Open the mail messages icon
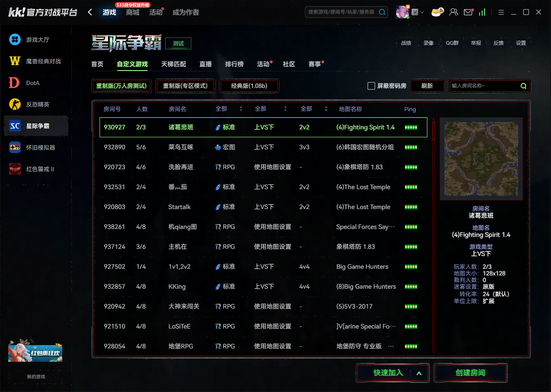 coord(468,12)
